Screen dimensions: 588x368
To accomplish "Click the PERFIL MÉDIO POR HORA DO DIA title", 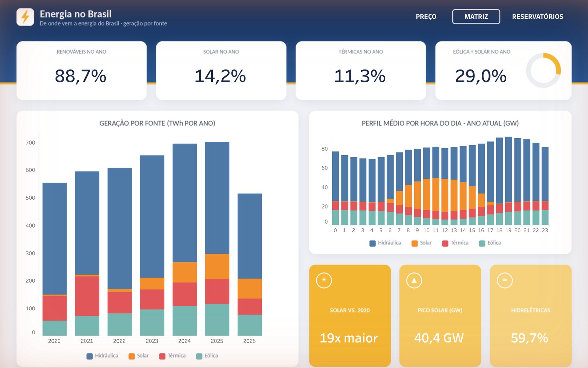I will click(x=440, y=123).
